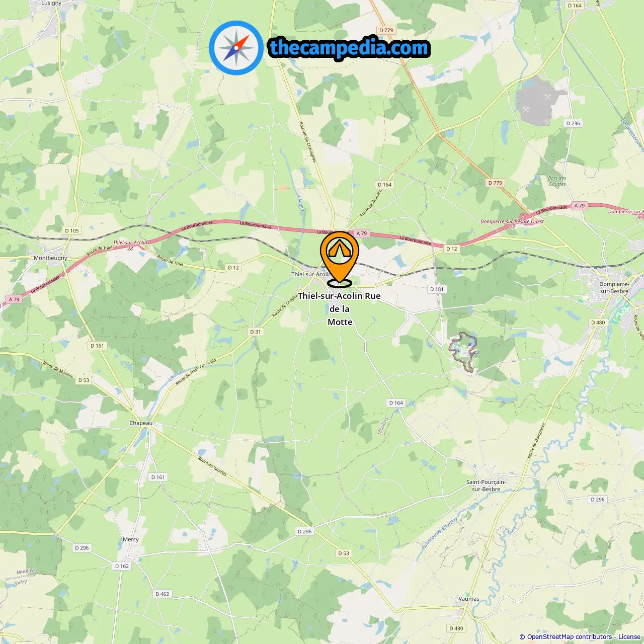This screenshot has width=644, height=644.
Task: Click the Vaumas village label
Action: (469, 599)
